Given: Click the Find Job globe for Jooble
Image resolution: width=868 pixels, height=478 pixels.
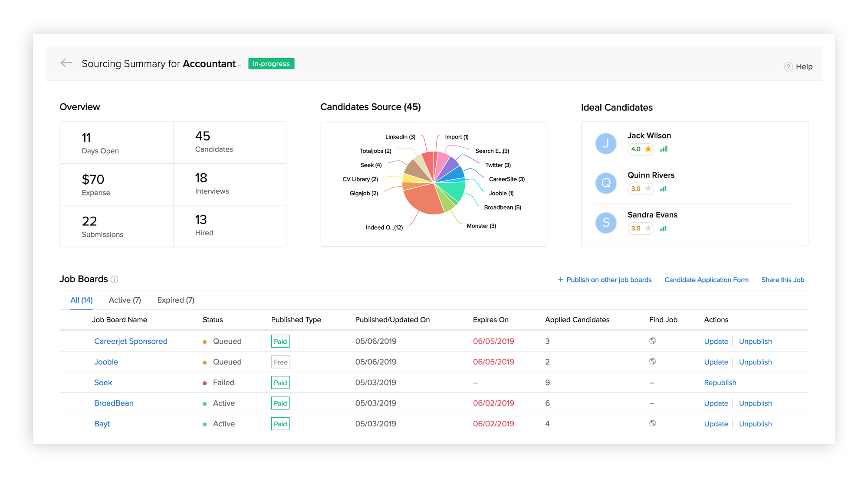Looking at the screenshot, I should pos(652,362).
